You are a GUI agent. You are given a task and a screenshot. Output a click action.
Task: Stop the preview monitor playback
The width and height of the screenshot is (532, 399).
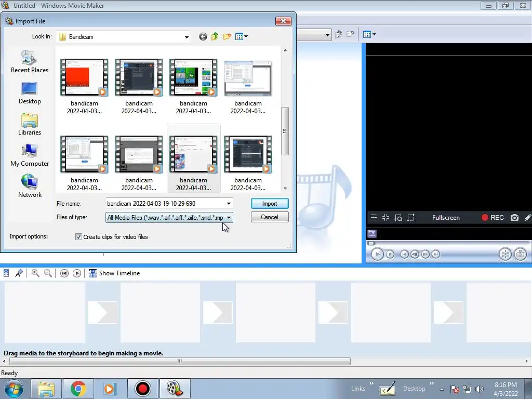pyautogui.click(x=390, y=254)
